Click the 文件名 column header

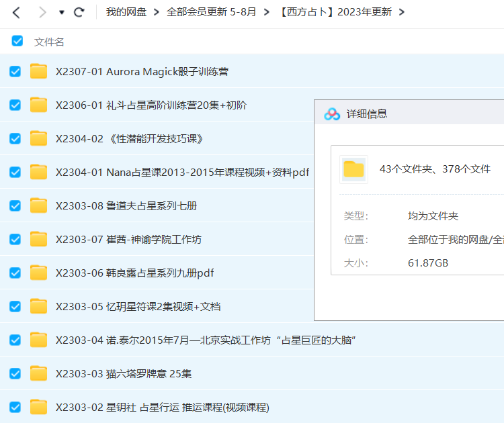pos(49,42)
